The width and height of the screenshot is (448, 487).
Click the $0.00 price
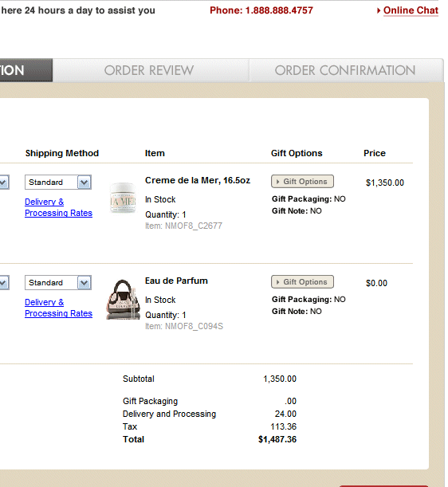click(376, 283)
